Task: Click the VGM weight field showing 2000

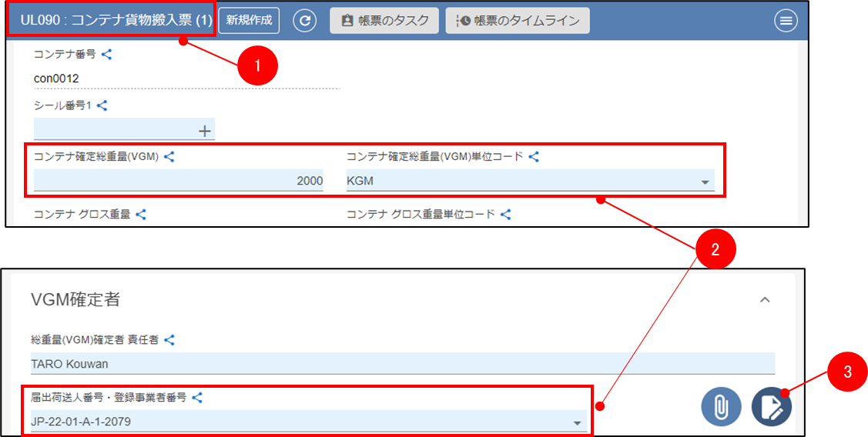Action: pyautogui.click(x=178, y=181)
